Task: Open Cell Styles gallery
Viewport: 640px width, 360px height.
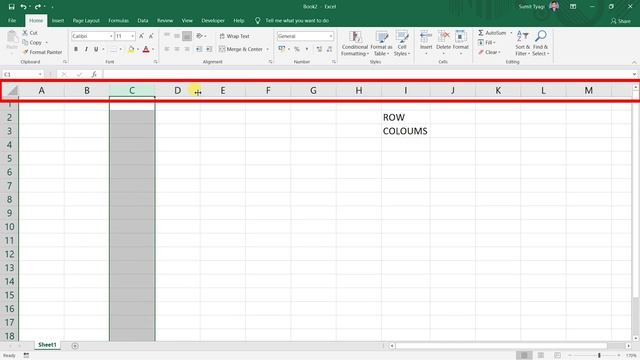Action: click(402, 43)
